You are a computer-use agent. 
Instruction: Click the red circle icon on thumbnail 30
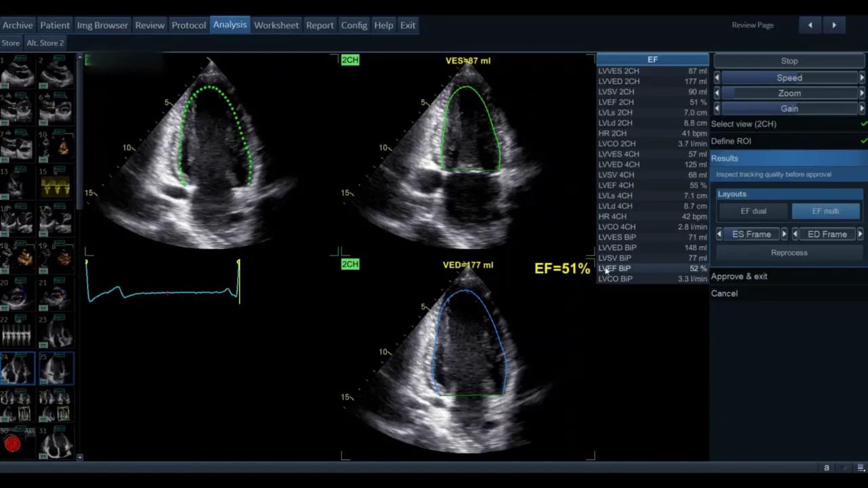tap(12, 444)
